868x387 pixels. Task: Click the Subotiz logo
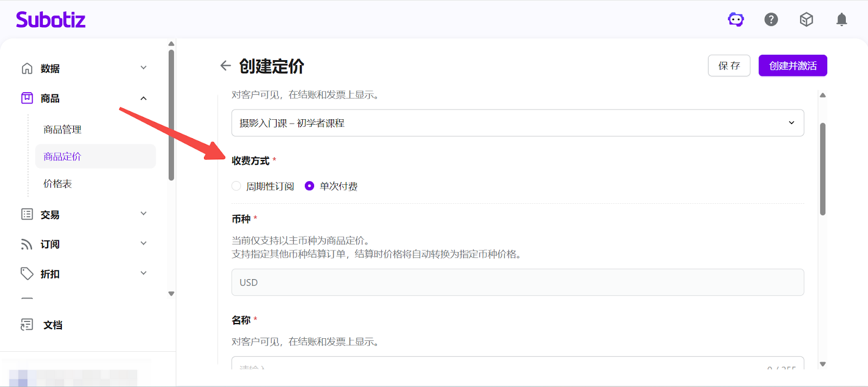pyautogui.click(x=50, y=20)
